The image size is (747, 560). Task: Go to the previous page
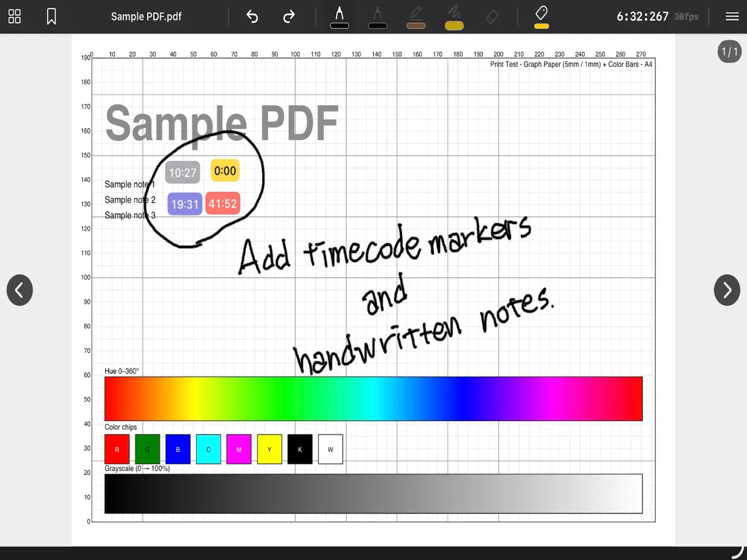pos(20,290)
